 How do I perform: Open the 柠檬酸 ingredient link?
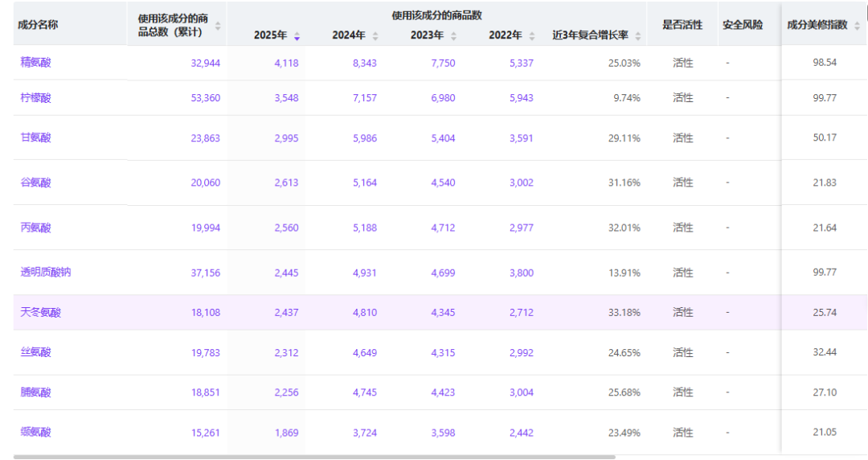(x=35, y=97)
